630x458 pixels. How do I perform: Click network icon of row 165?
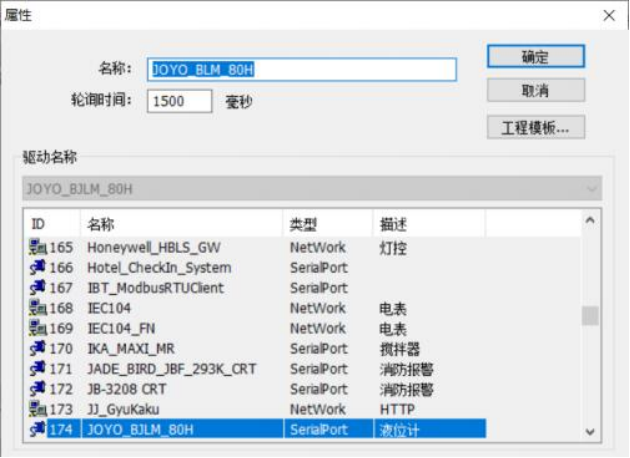click(38, 247)
